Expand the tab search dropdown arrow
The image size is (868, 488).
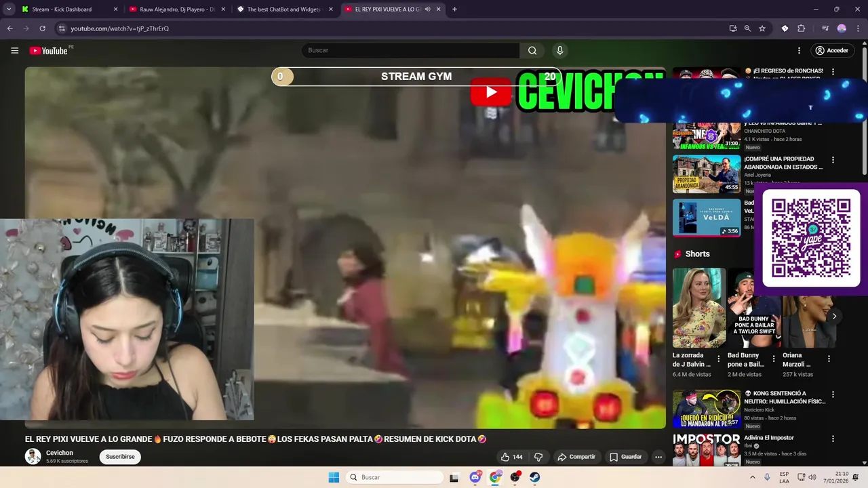[x=8, y=9]
